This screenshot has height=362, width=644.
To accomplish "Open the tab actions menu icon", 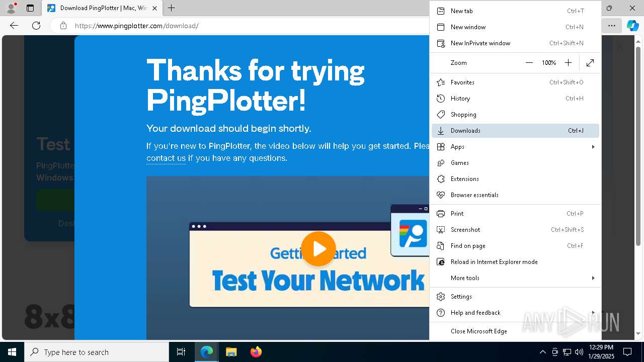I will (30, 8).
